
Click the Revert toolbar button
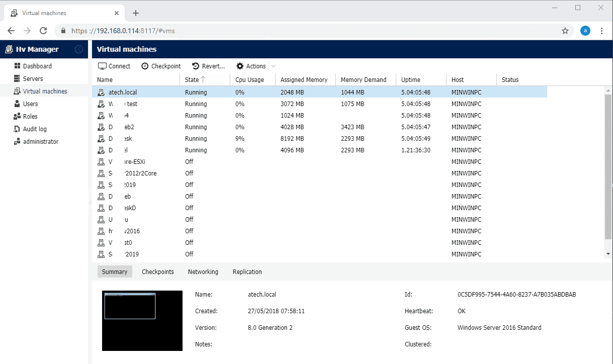(208, 66)
